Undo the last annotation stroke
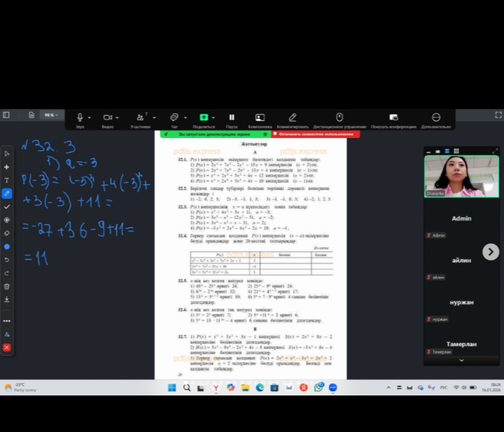Screen dimensions: 504x432 7,260
